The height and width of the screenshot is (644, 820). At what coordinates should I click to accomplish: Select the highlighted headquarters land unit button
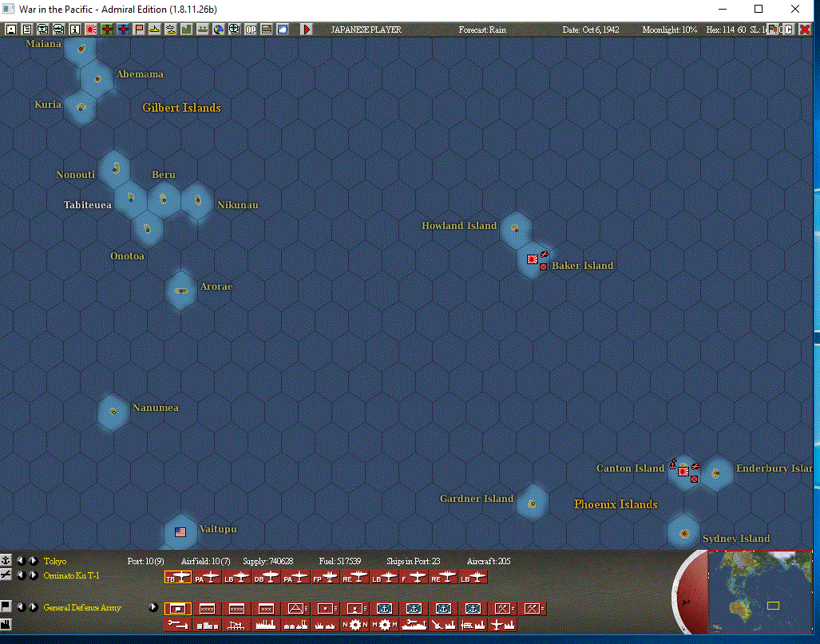pos(178,608)
